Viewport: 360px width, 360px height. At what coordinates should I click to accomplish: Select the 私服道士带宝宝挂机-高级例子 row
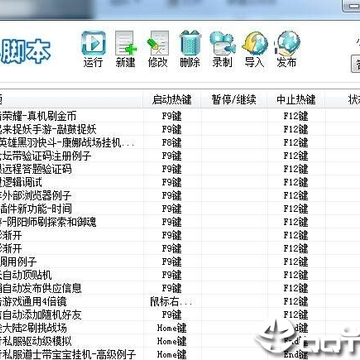[180, 354]
